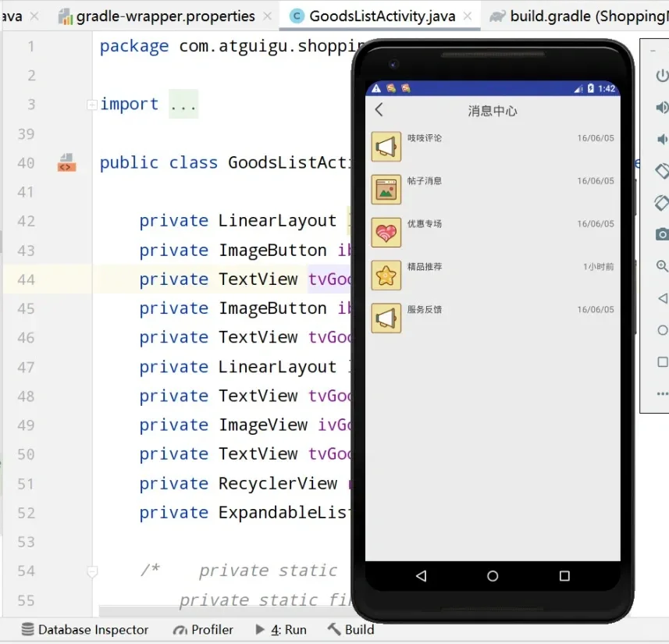The image size is (669, 644).
Task: Tap the megaphone icon beside 服务反馈
Action: (x=386, y=318)
